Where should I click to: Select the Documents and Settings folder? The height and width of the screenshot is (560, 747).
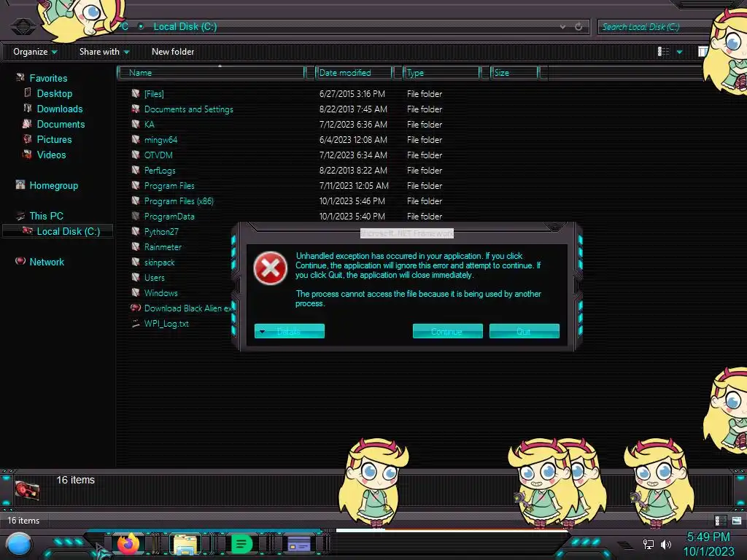tap(189, 109)
